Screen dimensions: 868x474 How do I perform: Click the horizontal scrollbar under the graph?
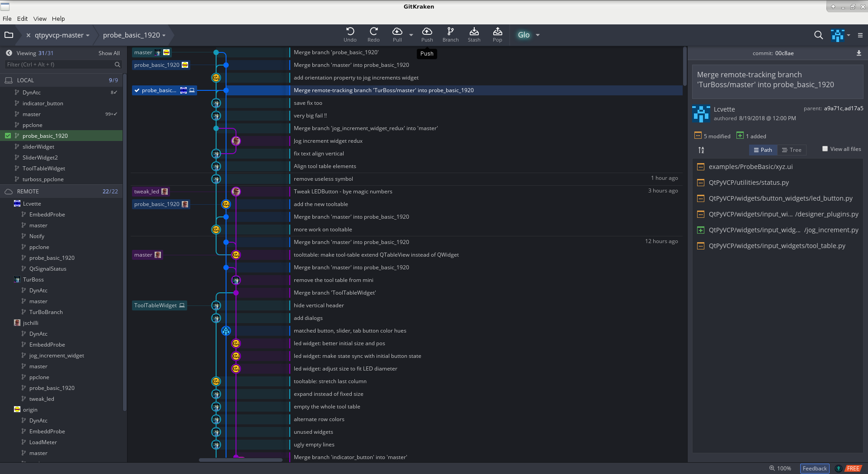(x=241, y=460)
